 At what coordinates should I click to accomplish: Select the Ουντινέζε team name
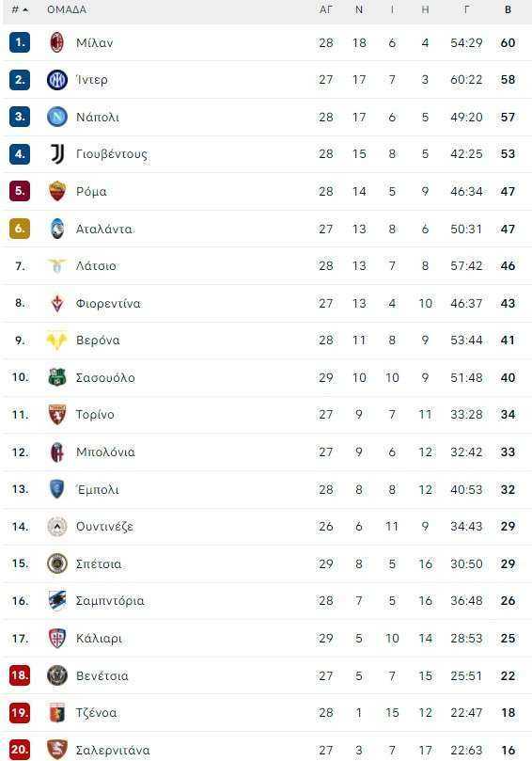coord(104,527)
